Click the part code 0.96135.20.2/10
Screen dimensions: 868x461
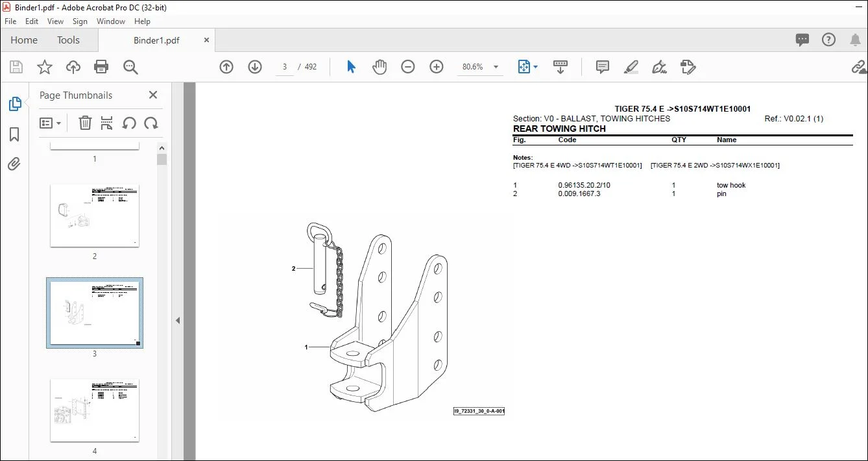point(584,185)
